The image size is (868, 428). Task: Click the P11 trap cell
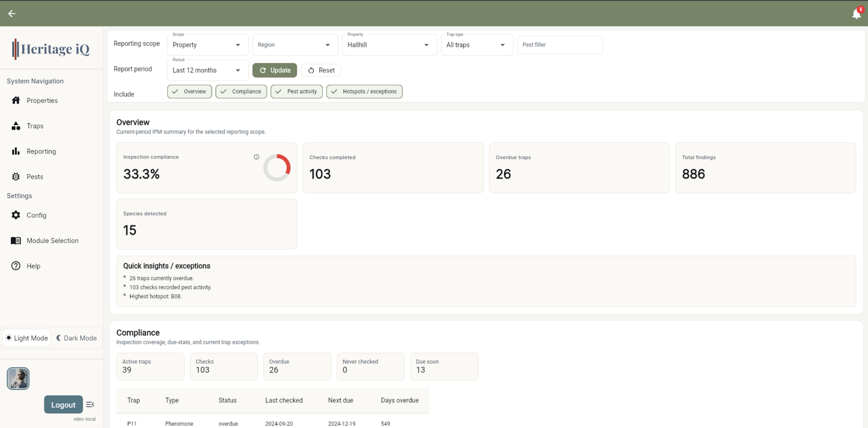pos(132,424)
